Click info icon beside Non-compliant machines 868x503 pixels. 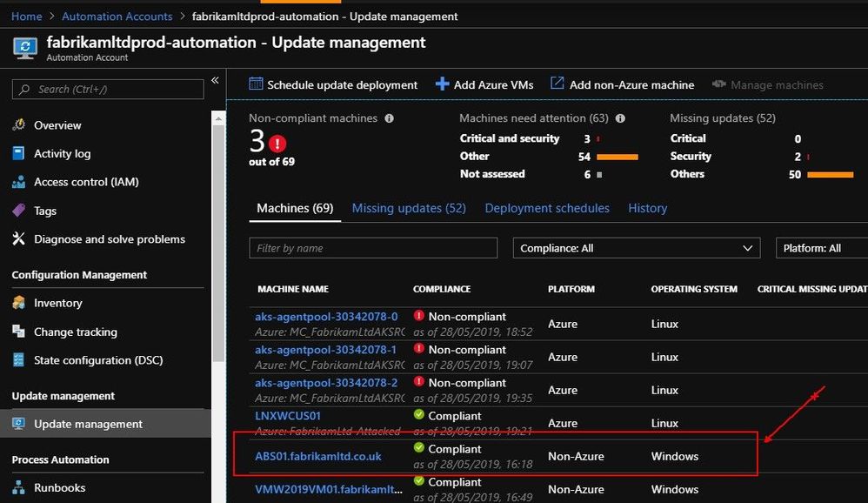[x=389, y=118]
